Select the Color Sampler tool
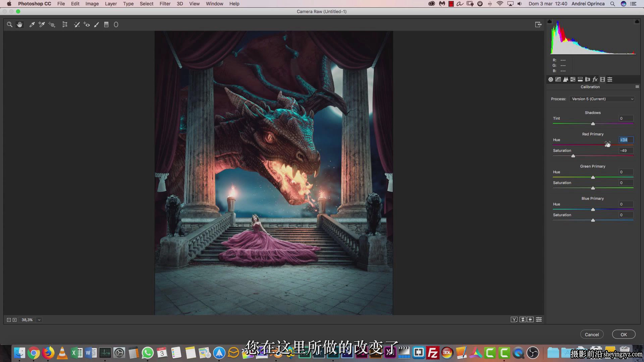 coord(42,24)
